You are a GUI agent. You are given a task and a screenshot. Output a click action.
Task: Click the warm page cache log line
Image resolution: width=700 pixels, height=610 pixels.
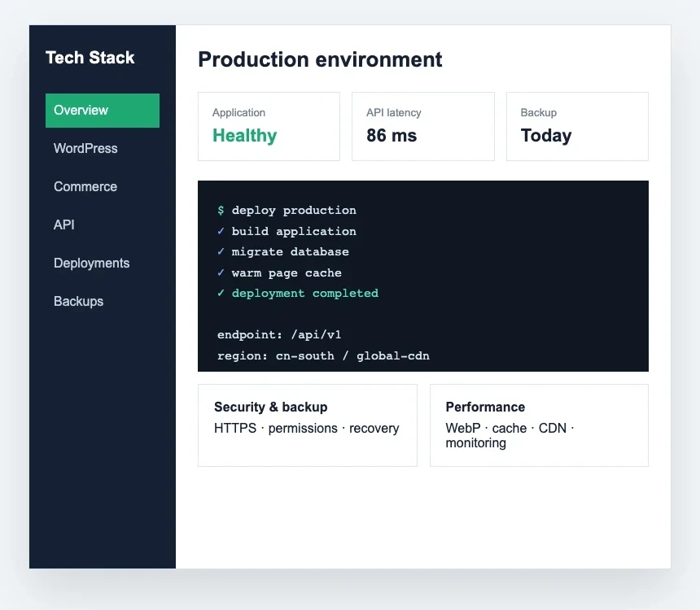click(279, 272)
